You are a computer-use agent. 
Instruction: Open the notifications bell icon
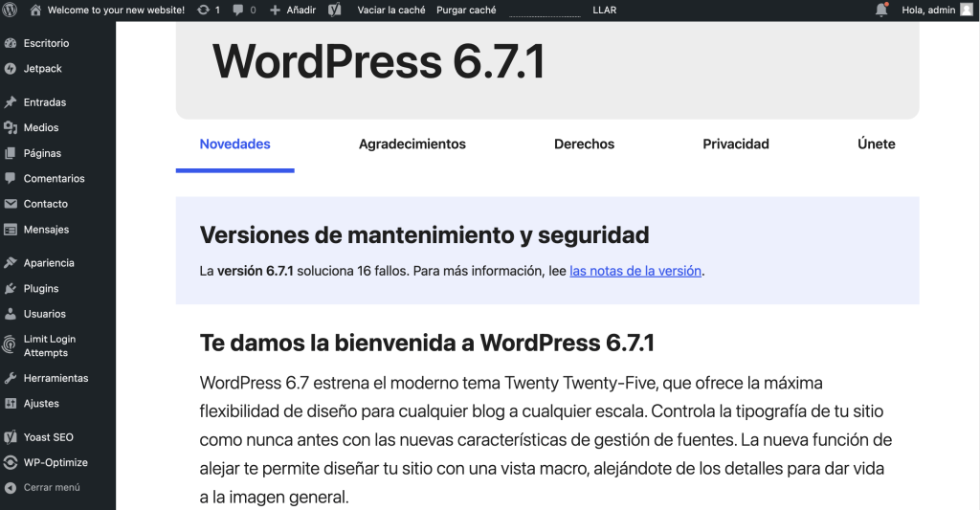(881, 10)
